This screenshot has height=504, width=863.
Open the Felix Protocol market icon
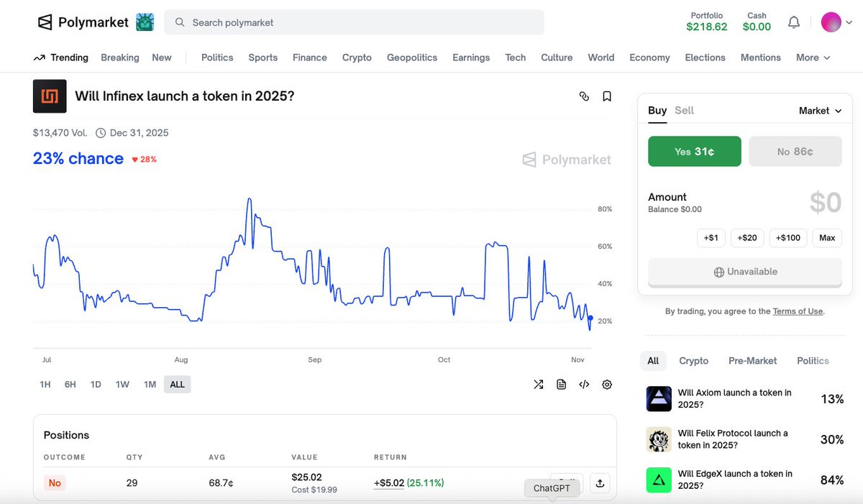pos(659,439)
